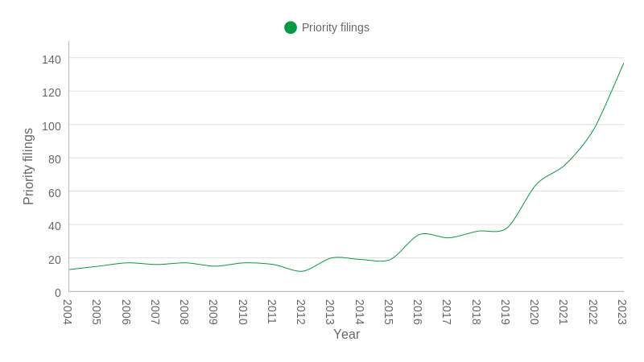Screen dimensions: 644x362
Task: Click the vertical Priority filings axis title
Action: pyautogui.click(x=28, y=167)
